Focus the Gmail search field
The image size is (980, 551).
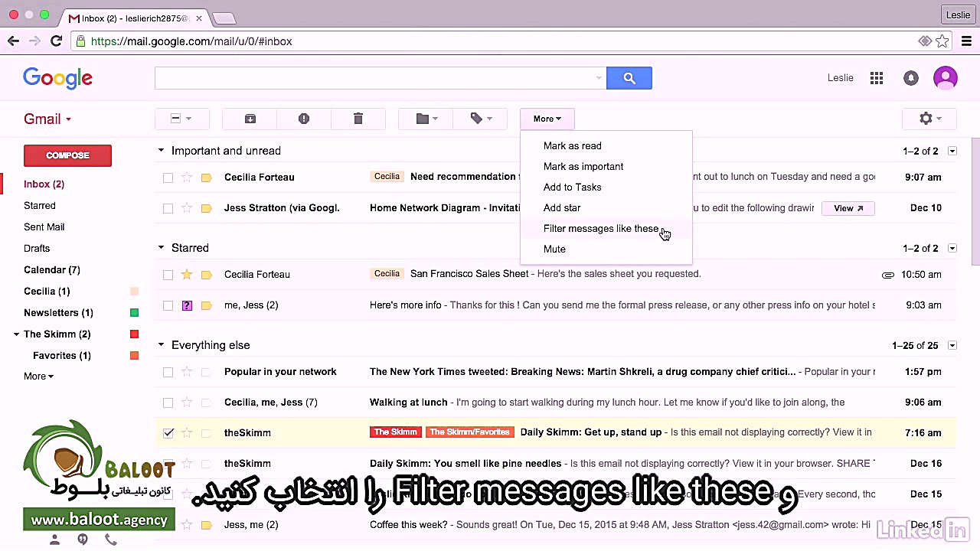[x=374, y=78]
